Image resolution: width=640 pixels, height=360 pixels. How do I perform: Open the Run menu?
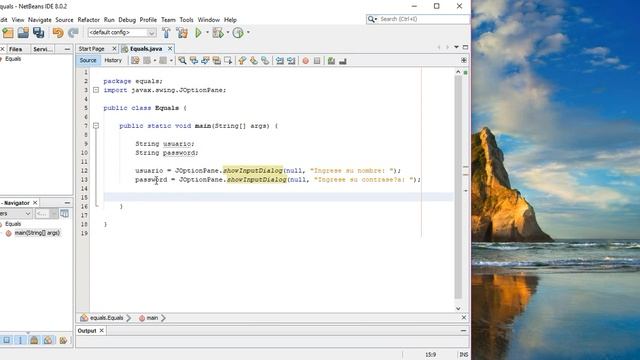tap(109, 20)
